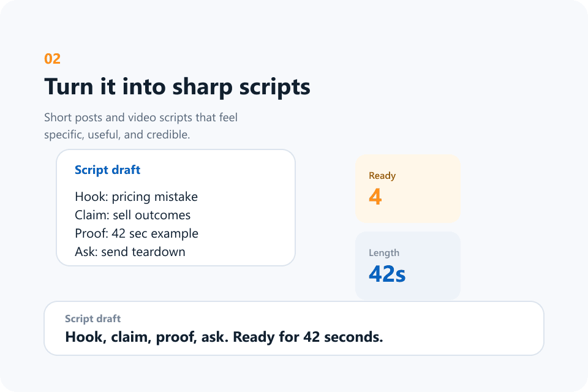Select the gray Script draft label in banner
The height and width of the screenshot is (392, 588).
[92, 318]
